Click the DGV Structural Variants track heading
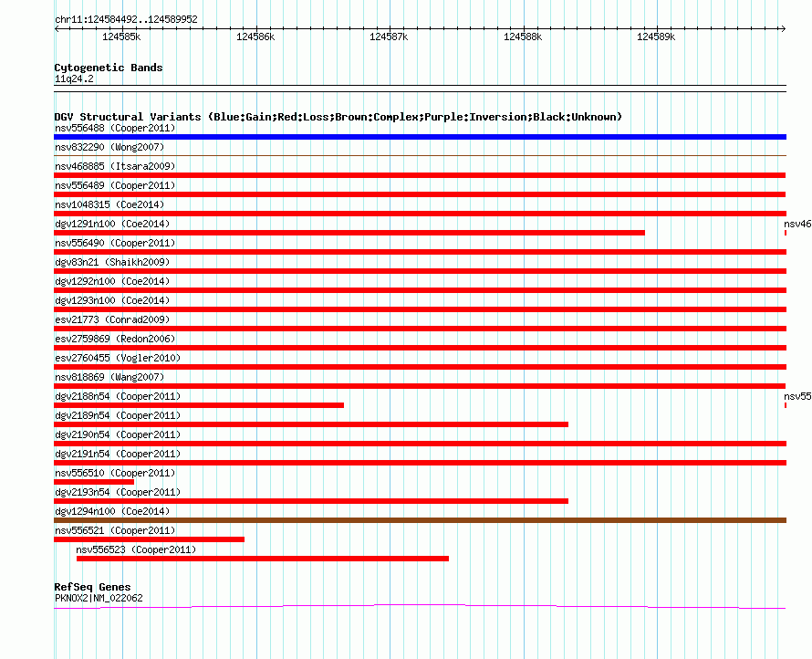This screenshot has height=659, width=812. [x=338, y=117]
